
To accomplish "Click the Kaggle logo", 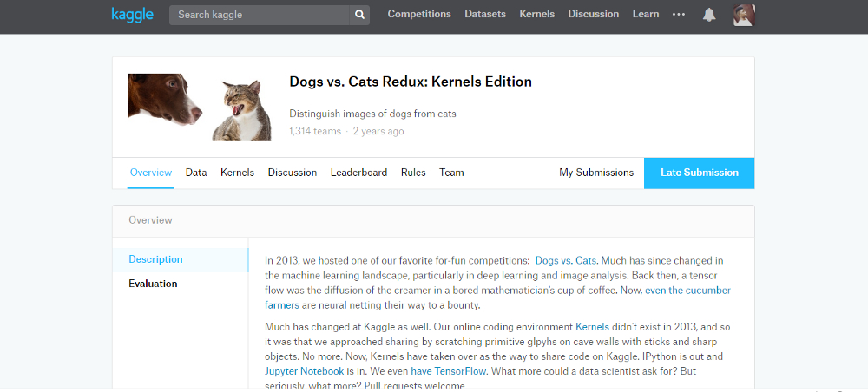I will coord(132,15).
